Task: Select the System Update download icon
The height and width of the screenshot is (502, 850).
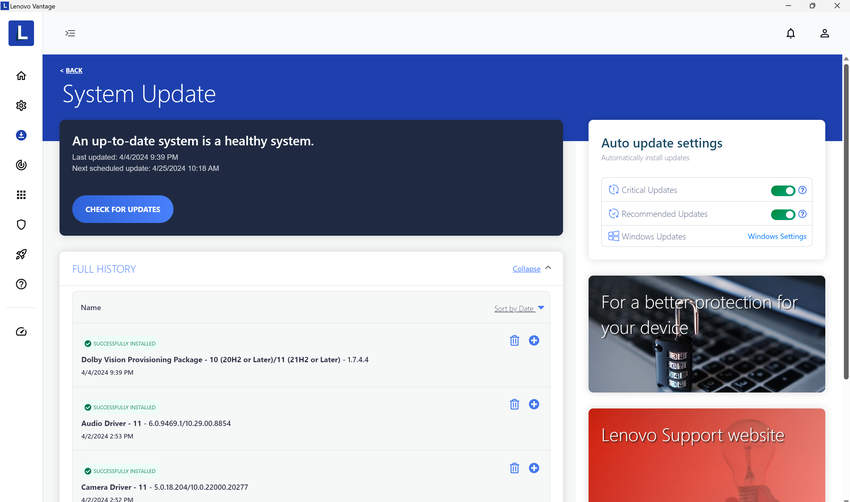Action: [x=21, y=135]
